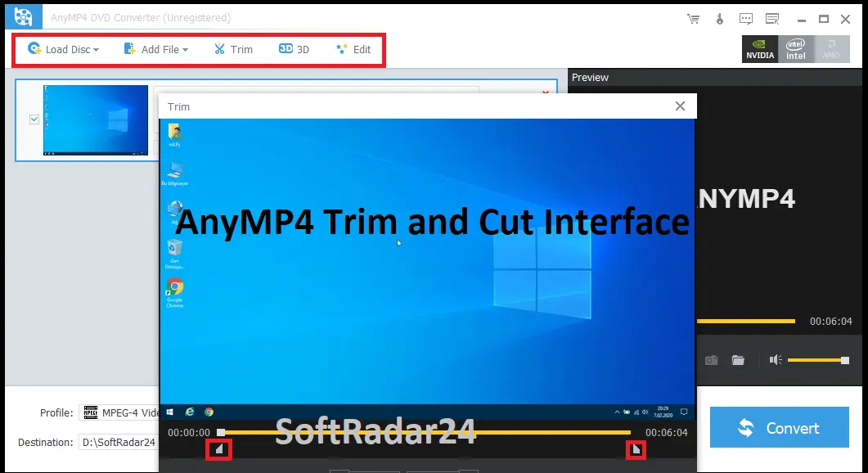Image resolution: width=868 pixels, height=473 pixels.
Task: Close the Trim dialog
Action: (x=681, y=106)
